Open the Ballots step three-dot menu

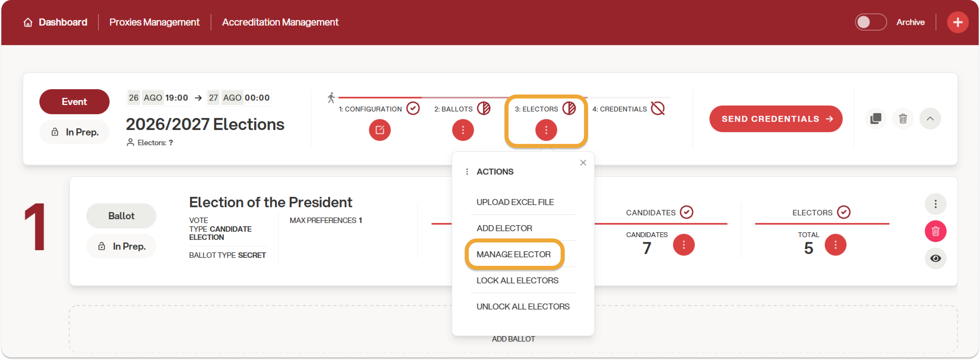463,130
